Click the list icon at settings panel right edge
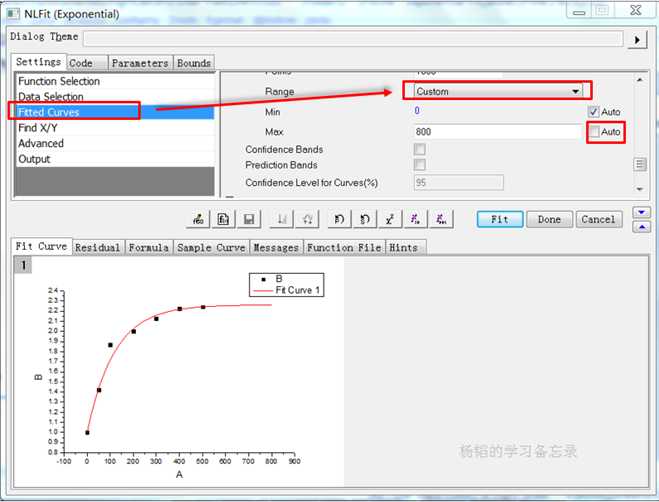This screenshot has width=659, height=502. click(640, 164)
